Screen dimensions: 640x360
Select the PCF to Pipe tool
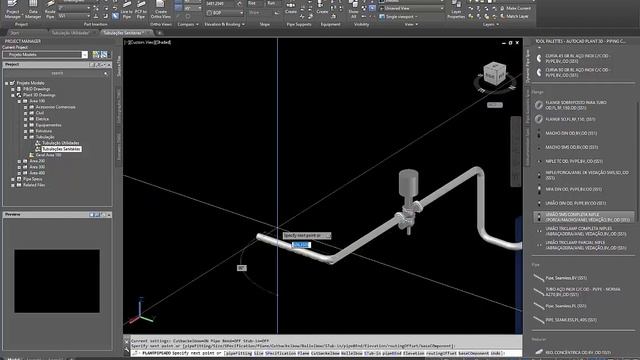pyautogui.click(x=141, y=9)
